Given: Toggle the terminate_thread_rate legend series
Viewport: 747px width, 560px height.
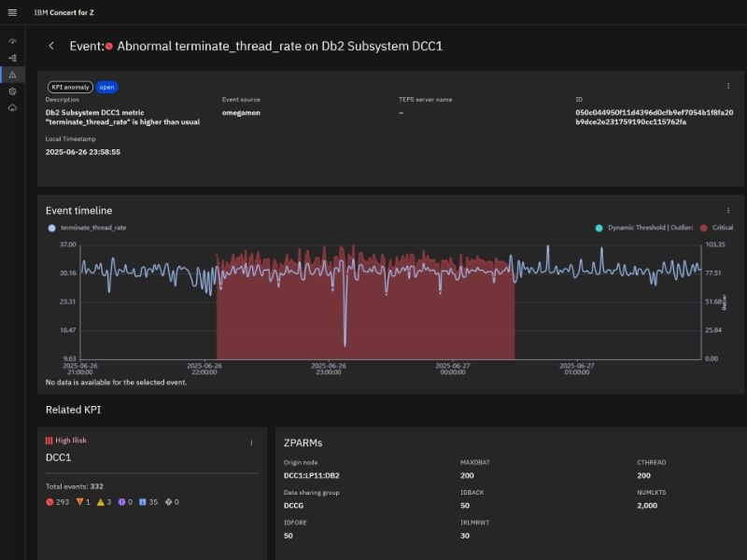Looking at the screenshot, I should click(86, 228).
